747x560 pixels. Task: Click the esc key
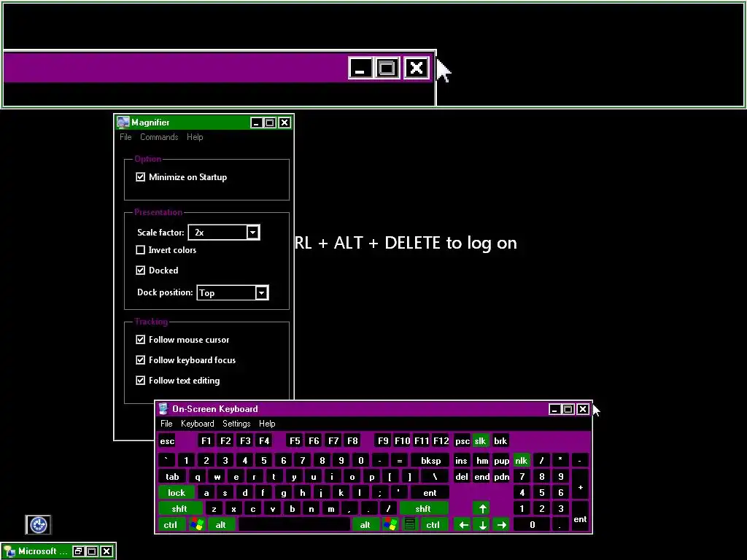pyautogui.click(x=167, y=441)
